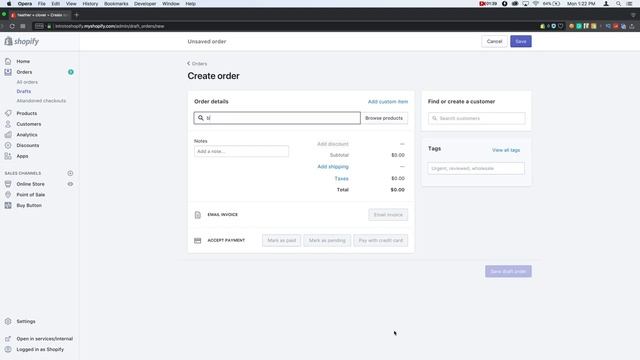The height and width of the screenshot is (360, 640).
Task: Go back to Orders breadcrumb
Action: 197,64
